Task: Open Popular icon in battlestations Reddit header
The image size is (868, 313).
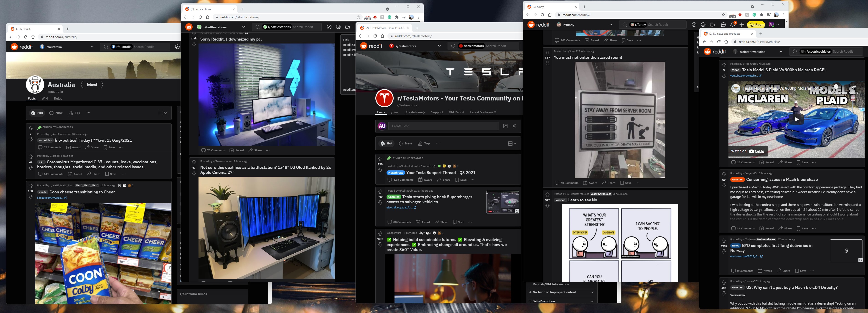Action: [329, 27]
